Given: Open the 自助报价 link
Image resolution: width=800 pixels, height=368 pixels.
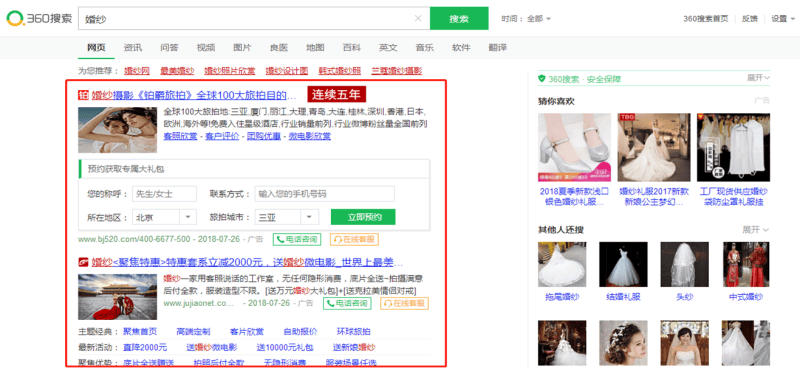Looking at the screenshot, I should click(300, 331).
